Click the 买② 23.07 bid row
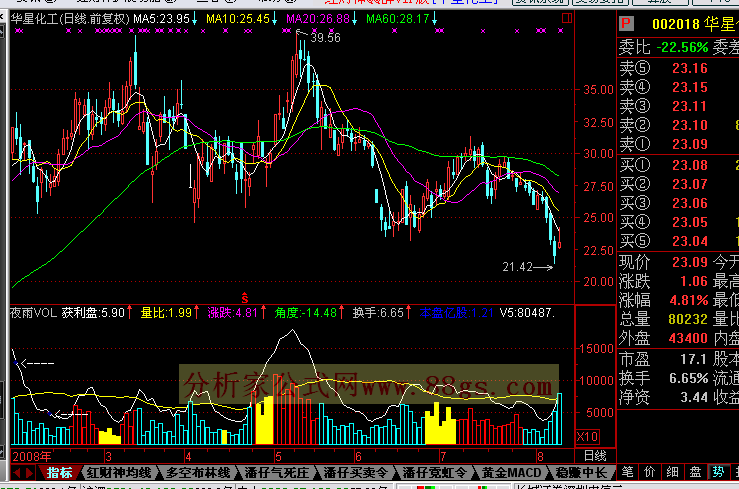 (678, 184)
